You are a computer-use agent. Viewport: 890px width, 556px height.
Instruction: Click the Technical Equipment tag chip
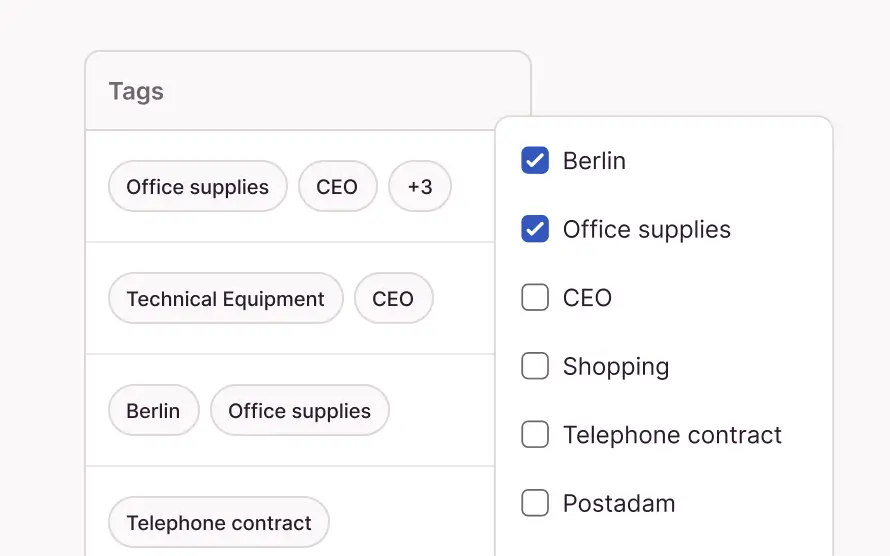click(x=225, y=299)
